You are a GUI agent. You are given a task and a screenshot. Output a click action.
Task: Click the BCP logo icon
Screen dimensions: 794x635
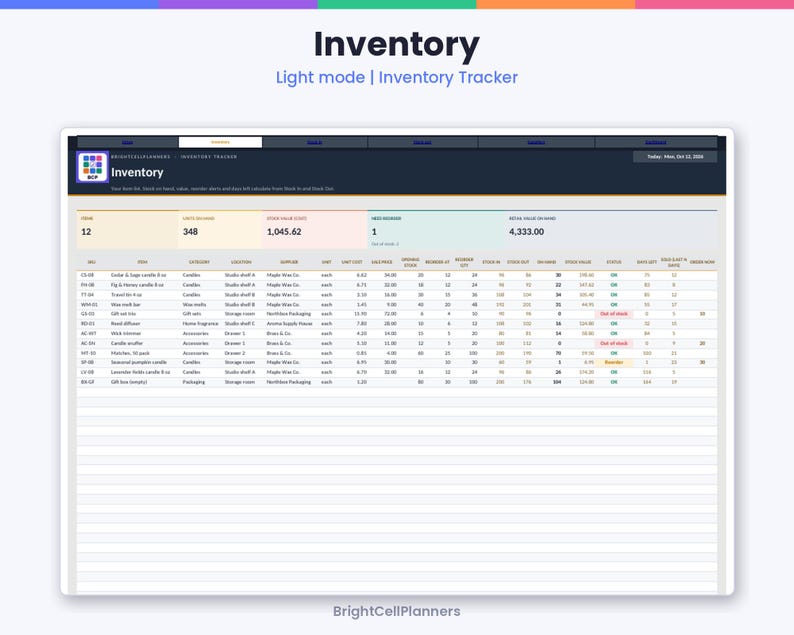point(92,167)
